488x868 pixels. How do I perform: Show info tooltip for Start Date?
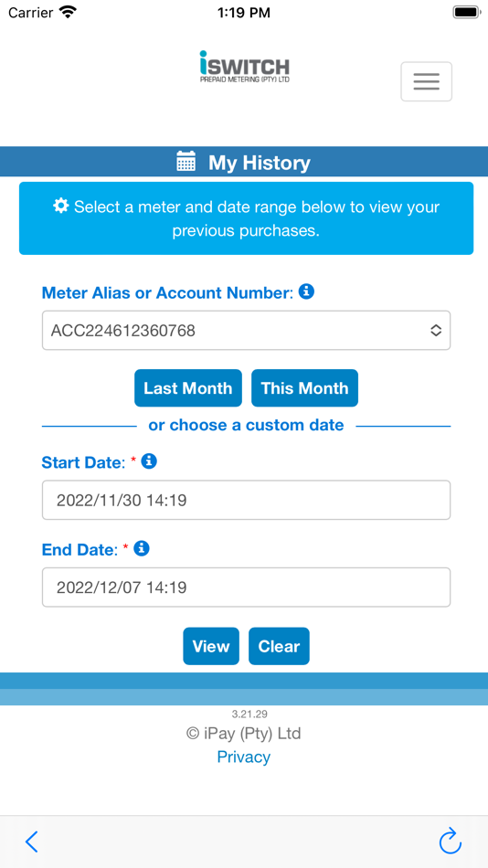coord(149,461)
